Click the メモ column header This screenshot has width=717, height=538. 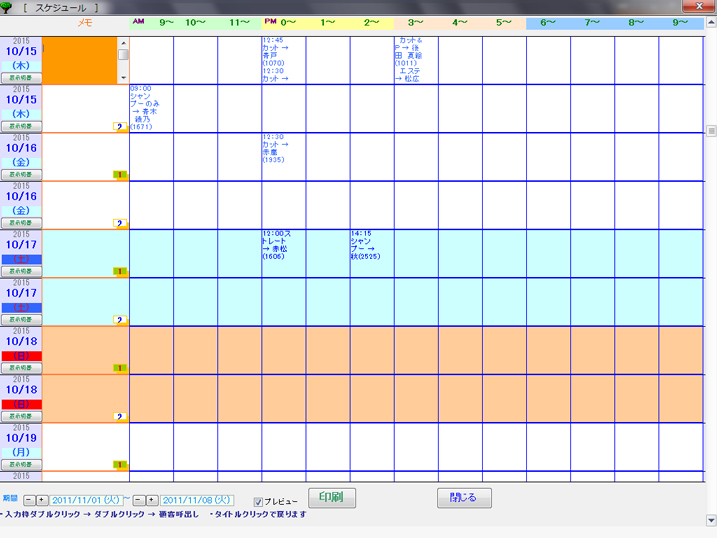point(85,23)
